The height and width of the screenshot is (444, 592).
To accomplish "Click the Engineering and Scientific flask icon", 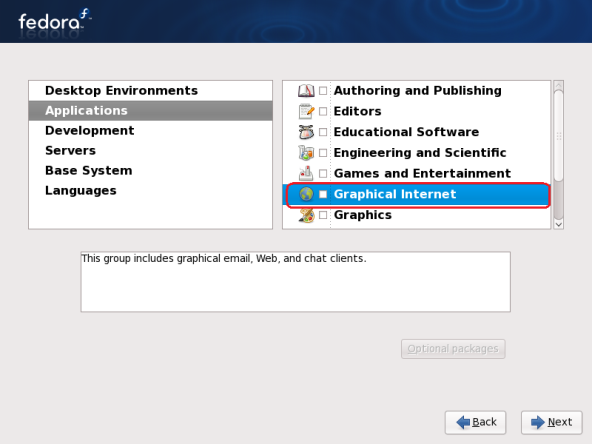I will 306,153.
